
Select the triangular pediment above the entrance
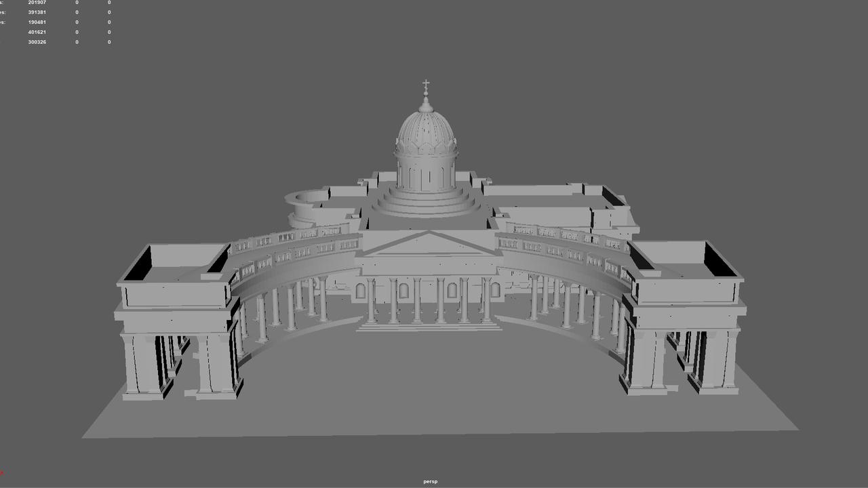pos(428,244)
